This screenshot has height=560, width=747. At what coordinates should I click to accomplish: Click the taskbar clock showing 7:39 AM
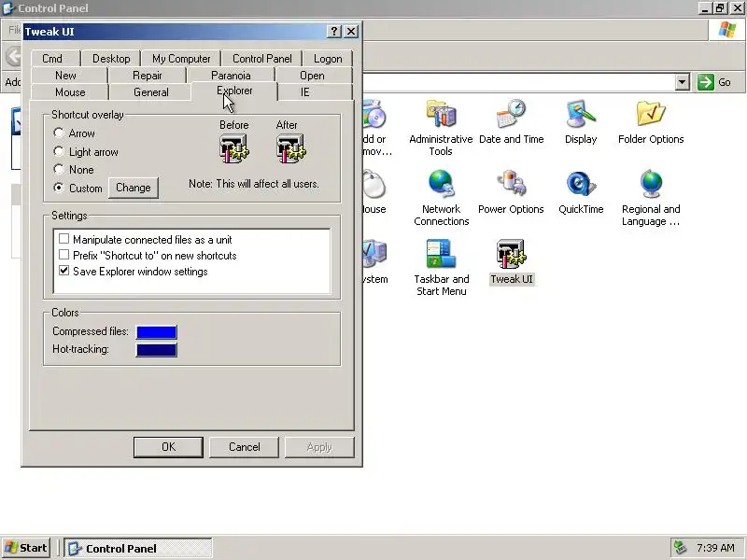pyautogui.click(x=715, y=548)
